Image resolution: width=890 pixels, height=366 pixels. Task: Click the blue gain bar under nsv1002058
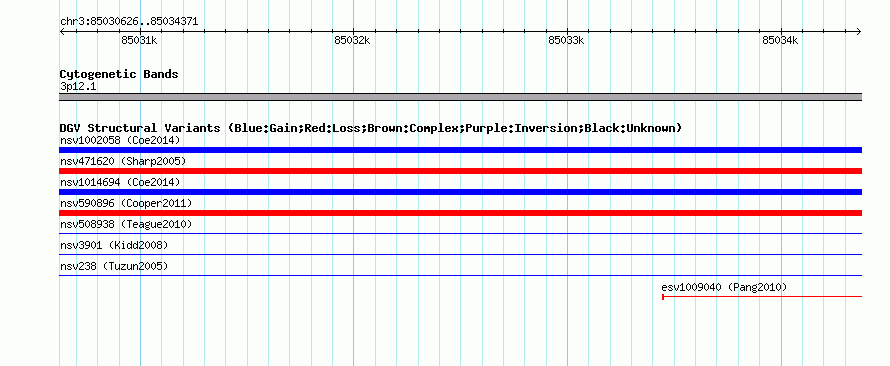click(460, 150)
